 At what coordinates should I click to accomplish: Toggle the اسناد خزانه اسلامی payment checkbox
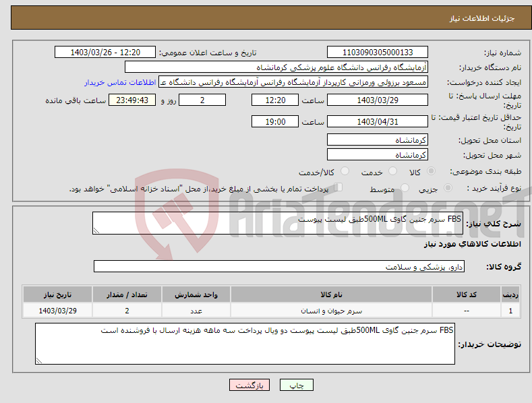coord(338,187)
